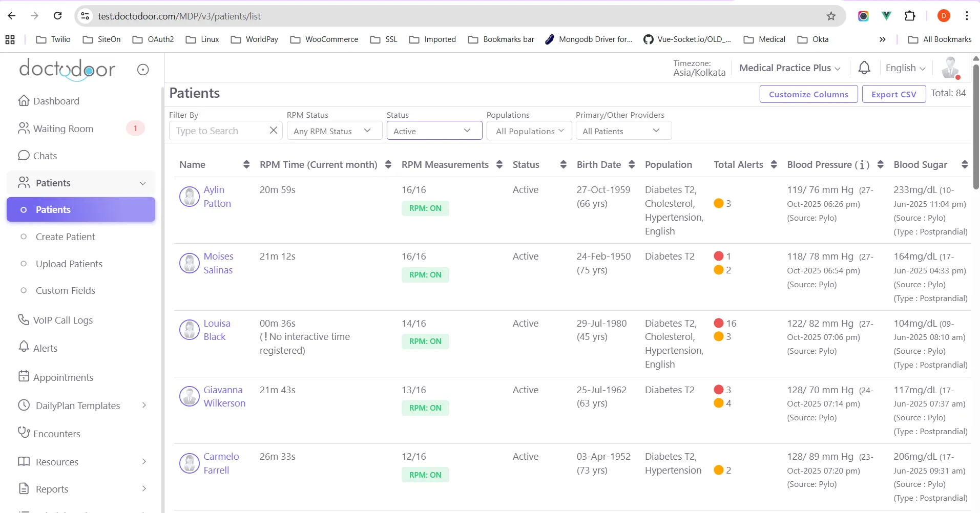Click the sidebar collapse circle icon
The image size is (980, 513).
(x=143, y=70)
